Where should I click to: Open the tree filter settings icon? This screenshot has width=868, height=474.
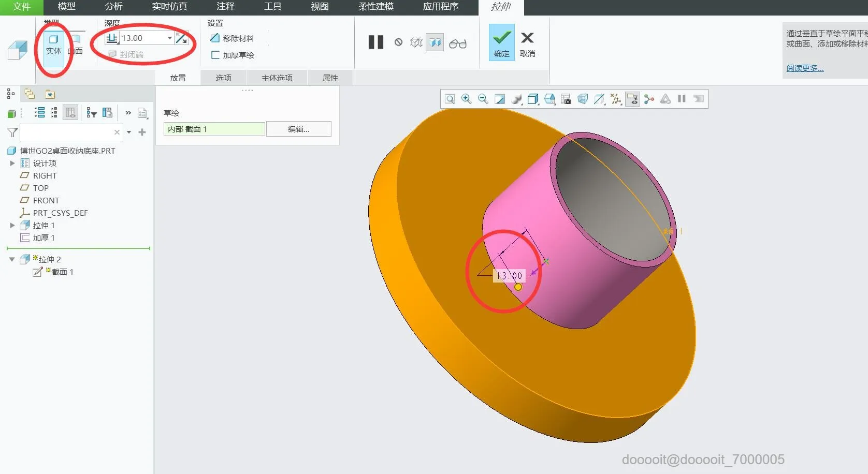[92, 113]
